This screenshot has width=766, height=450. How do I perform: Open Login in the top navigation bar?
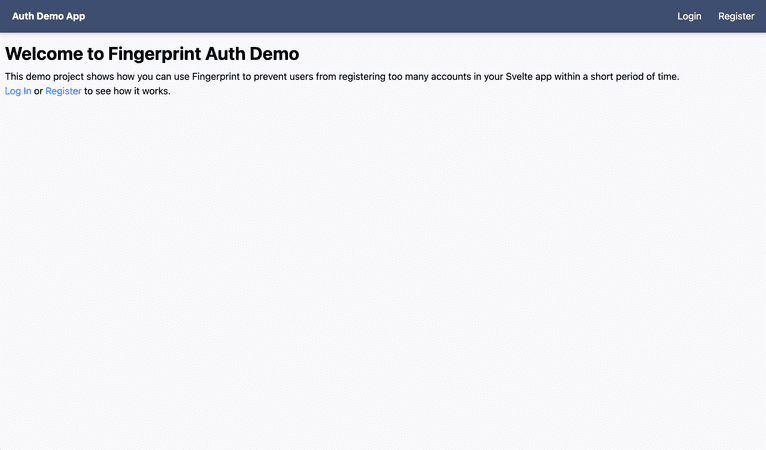(x=689, y=16)
